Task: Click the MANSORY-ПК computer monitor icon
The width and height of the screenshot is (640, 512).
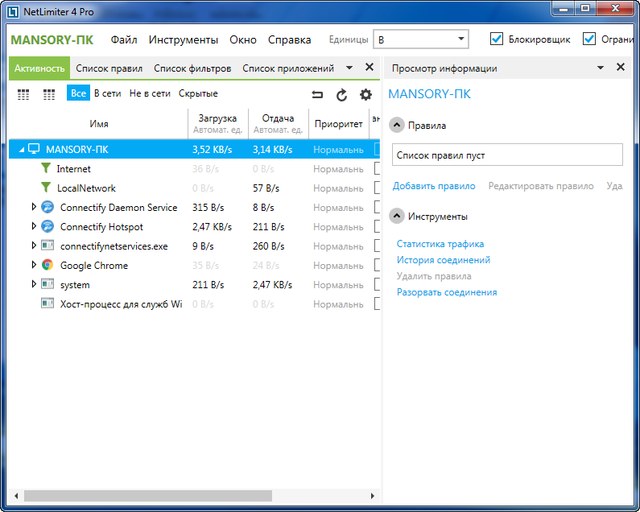Action: (x=34, y=149)
